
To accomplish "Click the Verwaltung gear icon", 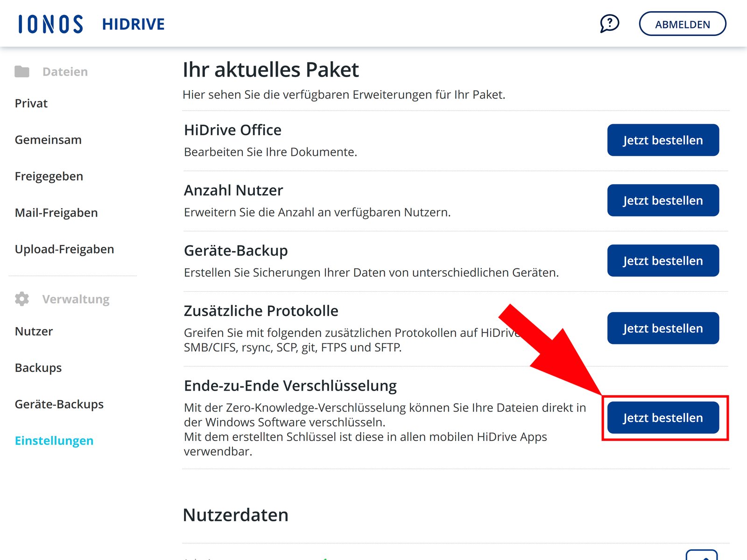I will [x=21, y=299].
